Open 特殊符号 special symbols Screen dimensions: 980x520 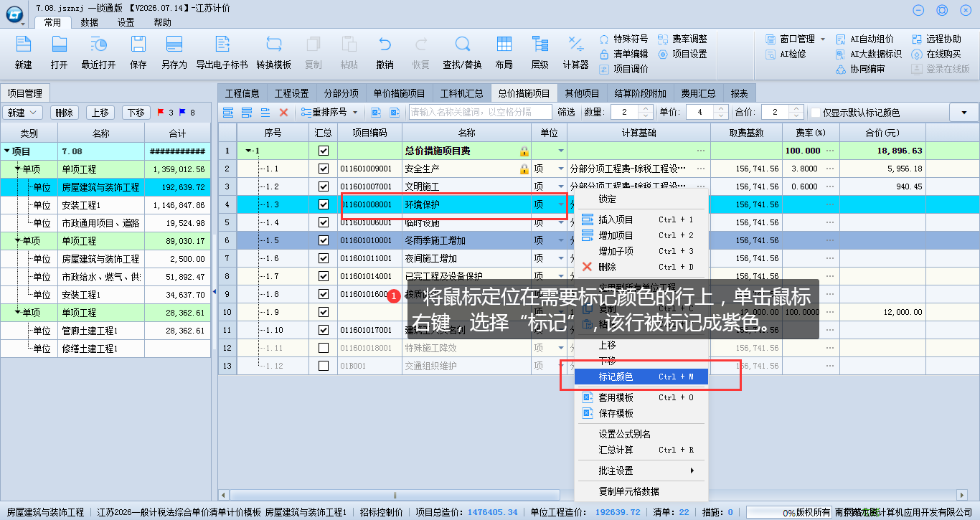pyautogui.click(x=623, y=39)
